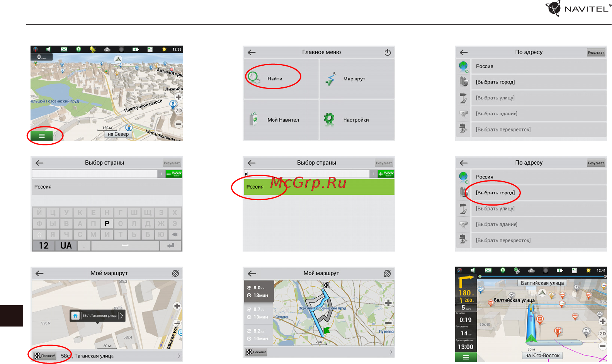The width and height of the screenshot is (612, 364).
Task: Tap Поехали! beside 58с1, Таганская улица
Action: (45, 356)
